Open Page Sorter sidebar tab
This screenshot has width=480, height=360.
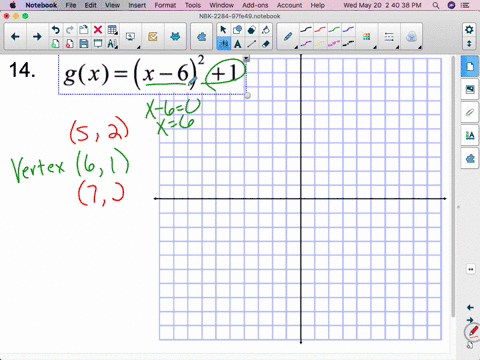pyautogui.click(x=470, y=67)
